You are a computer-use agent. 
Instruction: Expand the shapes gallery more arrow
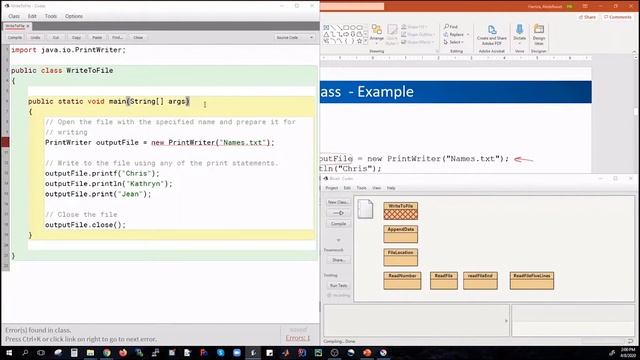coord(365,42)
